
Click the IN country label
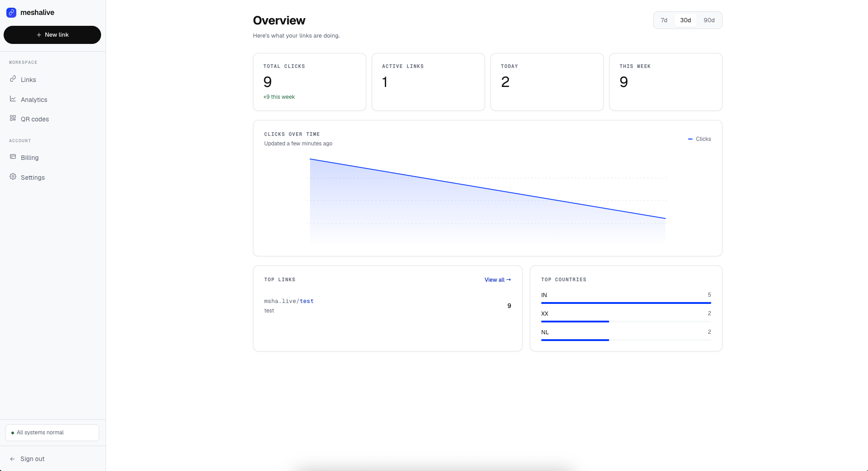[544, 295]
